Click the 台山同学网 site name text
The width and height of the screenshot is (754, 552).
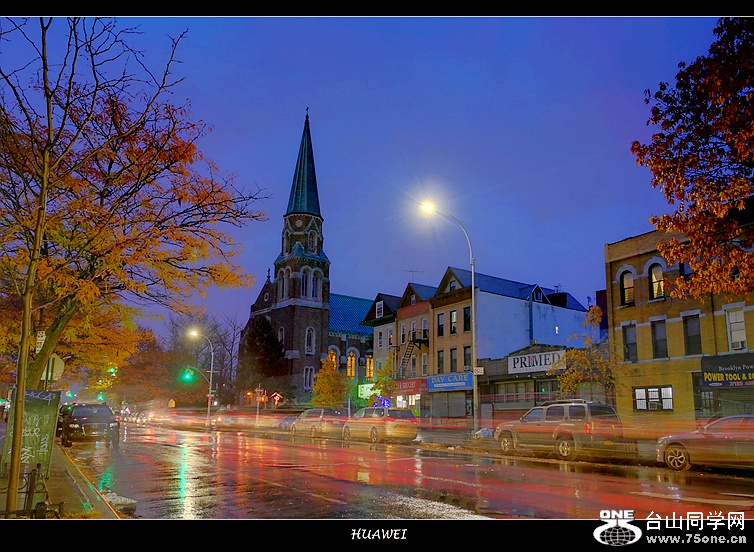click(x=695, y=520)
